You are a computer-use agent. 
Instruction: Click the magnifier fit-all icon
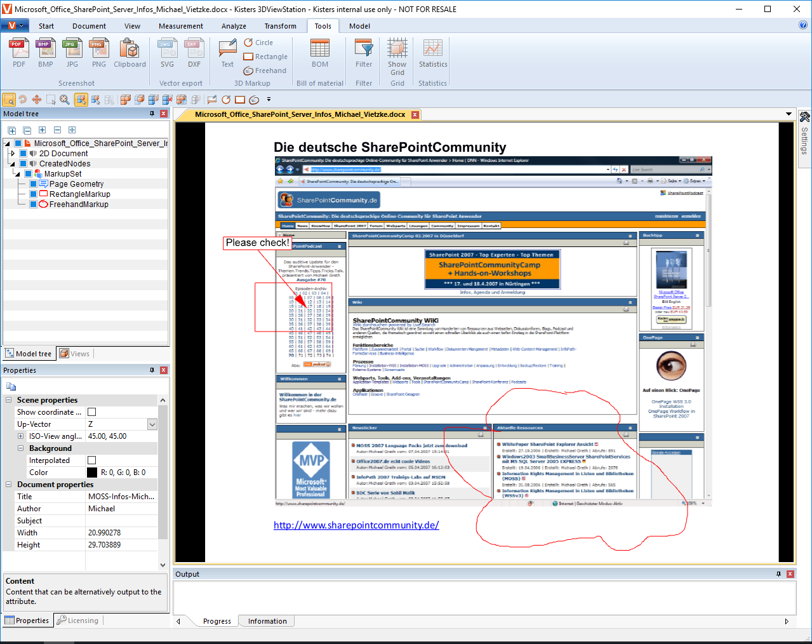(x=65, y=100)
